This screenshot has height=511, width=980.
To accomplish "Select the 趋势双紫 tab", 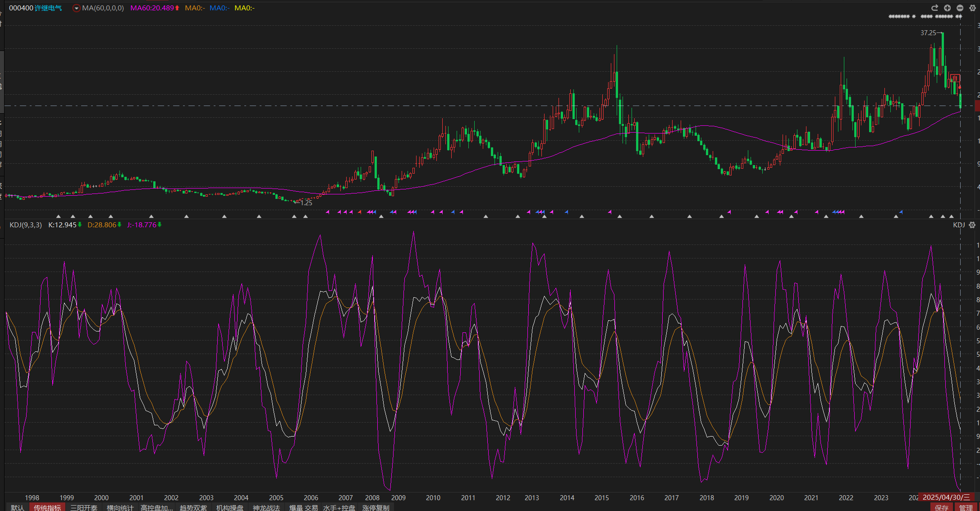I will 193,507.
